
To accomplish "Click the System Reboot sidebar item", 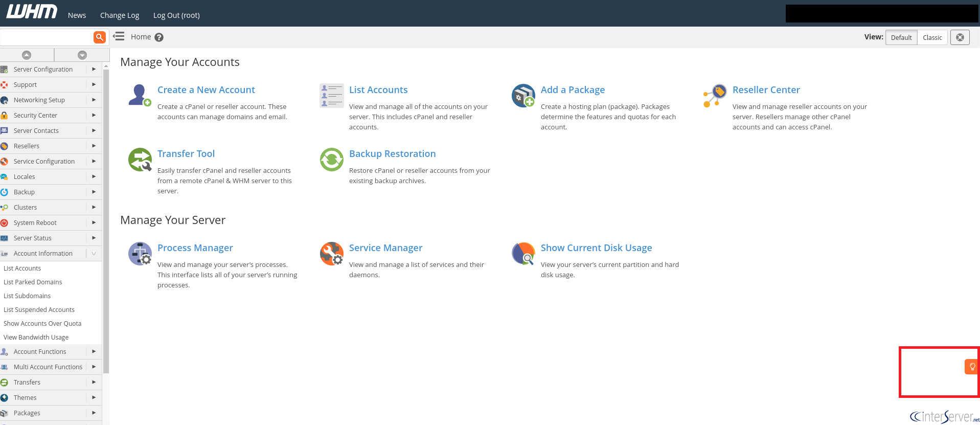I will [x=51, y=222].
